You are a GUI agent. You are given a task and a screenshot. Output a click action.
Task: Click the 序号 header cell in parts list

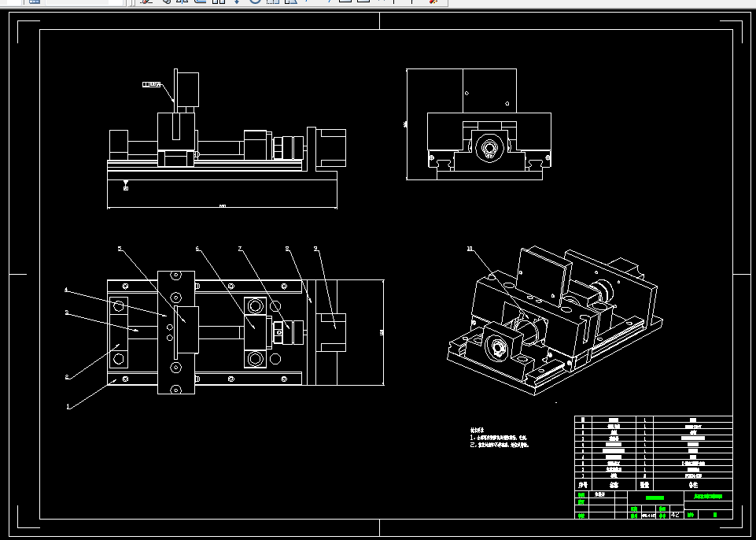point(582,485)
